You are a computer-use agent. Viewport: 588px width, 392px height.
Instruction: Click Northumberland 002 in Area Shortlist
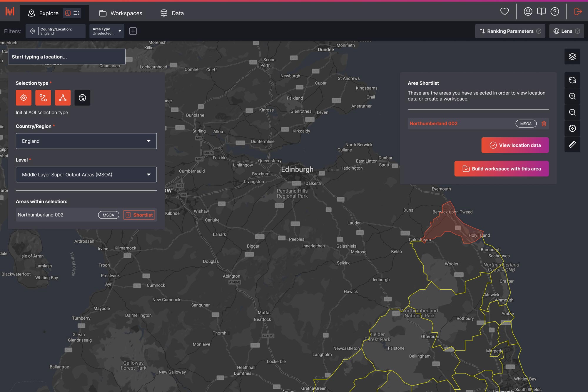point(433,124)
